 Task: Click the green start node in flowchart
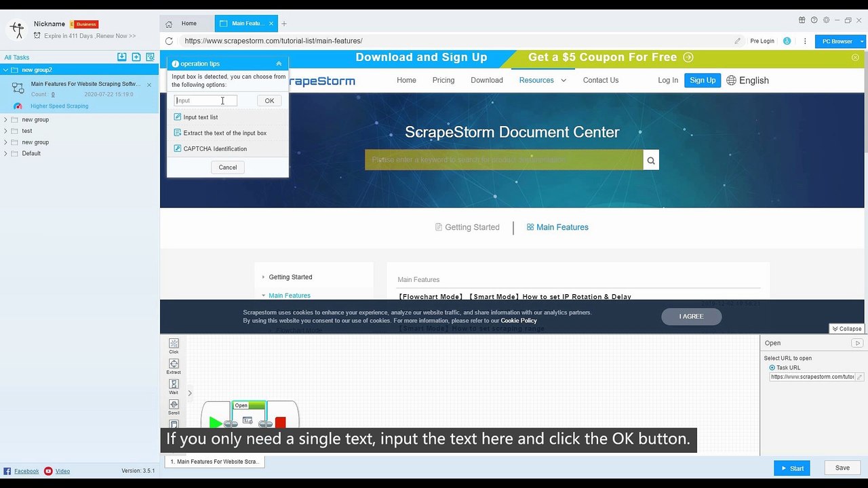click(216, 424)
